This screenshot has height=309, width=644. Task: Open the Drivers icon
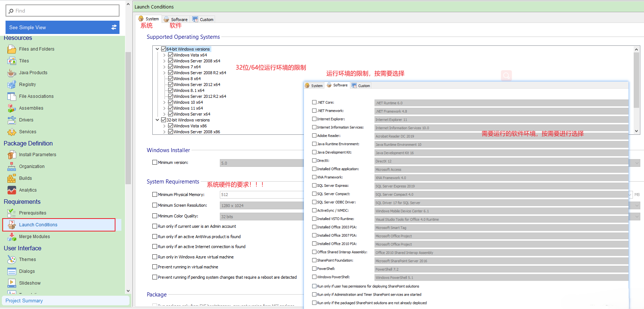12,120
